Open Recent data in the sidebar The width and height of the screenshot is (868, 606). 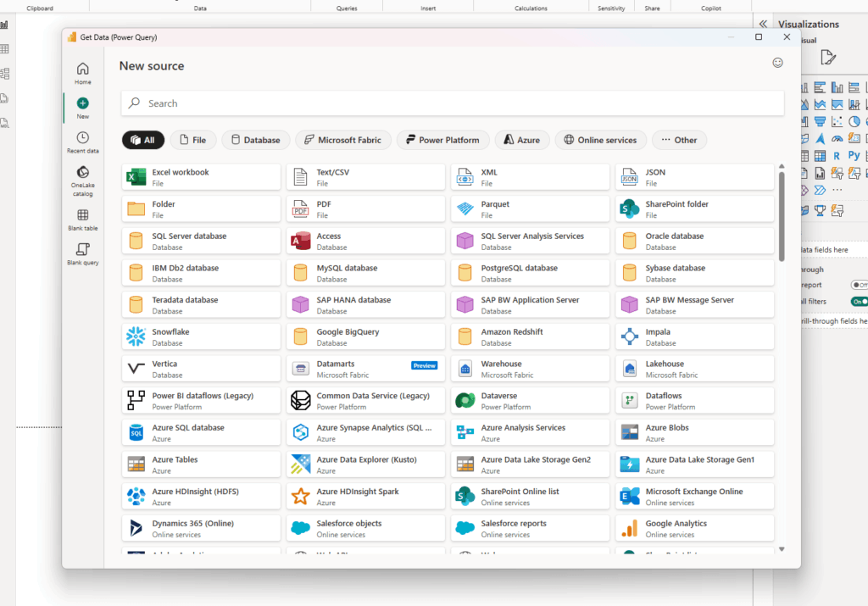point(82,142)
